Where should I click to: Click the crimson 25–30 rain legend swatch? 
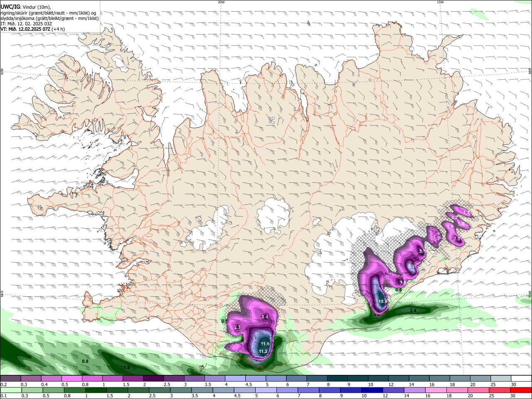(x=500, y=390)
